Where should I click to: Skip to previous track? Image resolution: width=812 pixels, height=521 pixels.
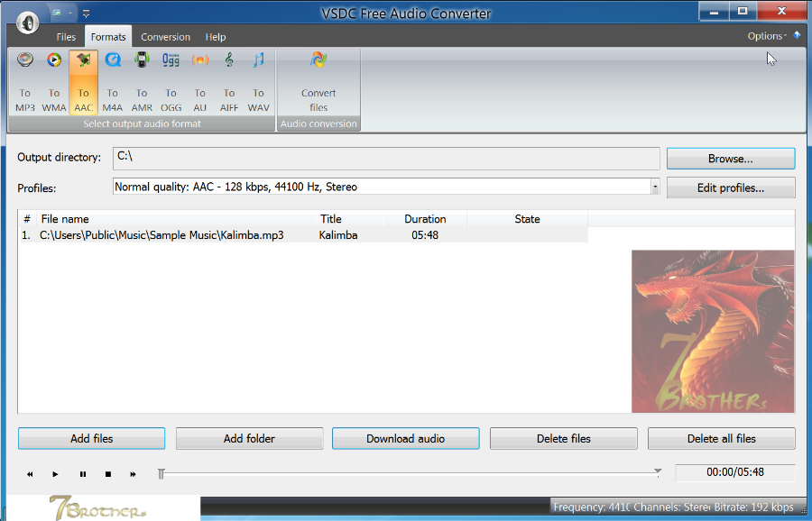pos(30,474)
